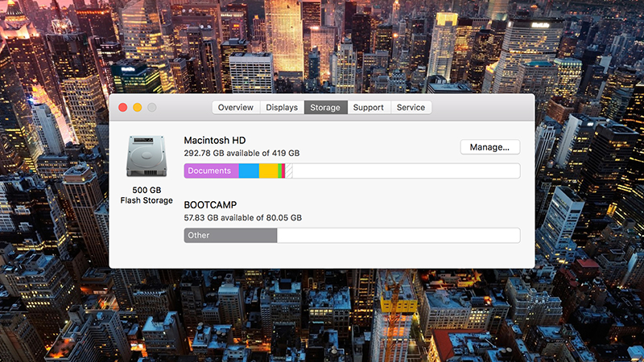This screenshot has height=362, width=644.
Task: Click the Manage... button
Action: click(490, 147)
